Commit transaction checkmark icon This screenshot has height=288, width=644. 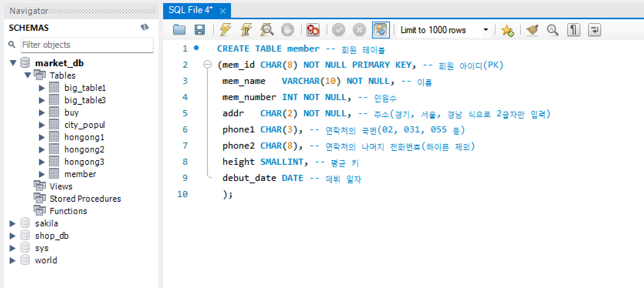coord(339,30)
